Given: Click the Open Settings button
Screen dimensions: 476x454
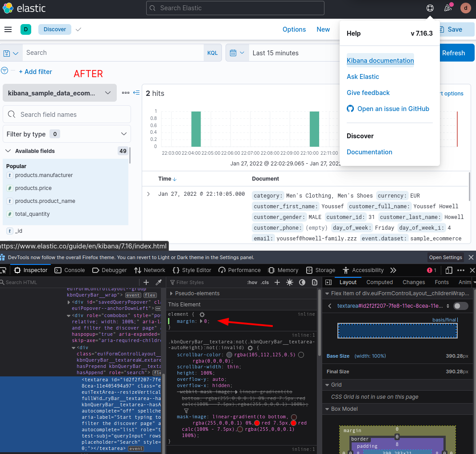Looking at the screenshot, I should pos(445,257).
